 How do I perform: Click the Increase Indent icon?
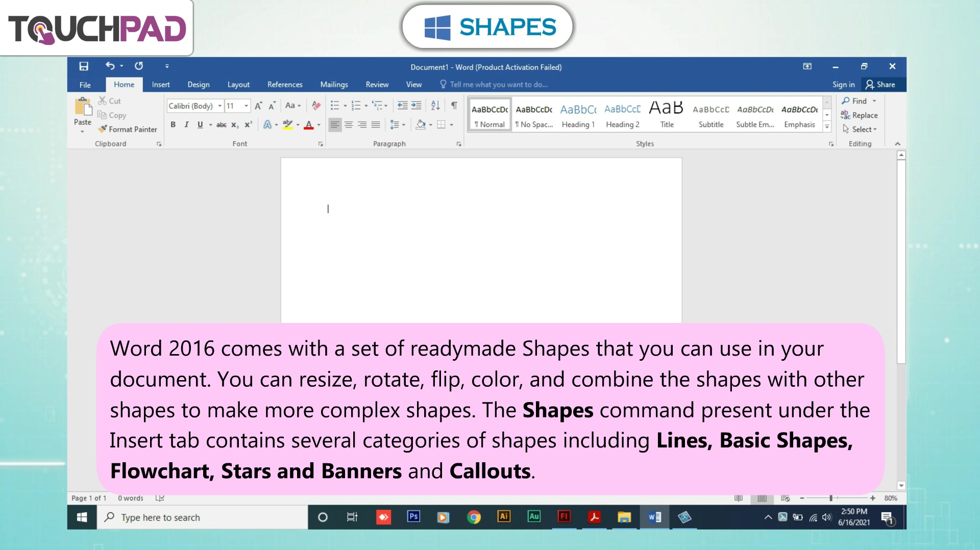coord(416,106)
